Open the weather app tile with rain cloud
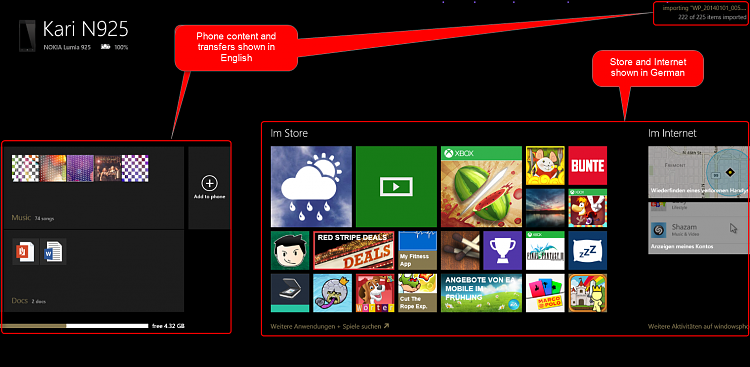The height and width of the screenshot is (367, 750). pos(311,187)
